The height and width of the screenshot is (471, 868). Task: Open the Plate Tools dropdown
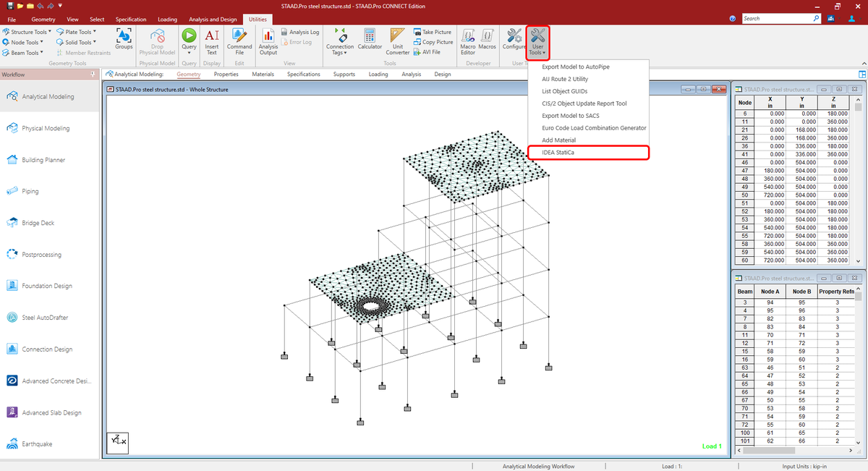[x=76, y=31]
